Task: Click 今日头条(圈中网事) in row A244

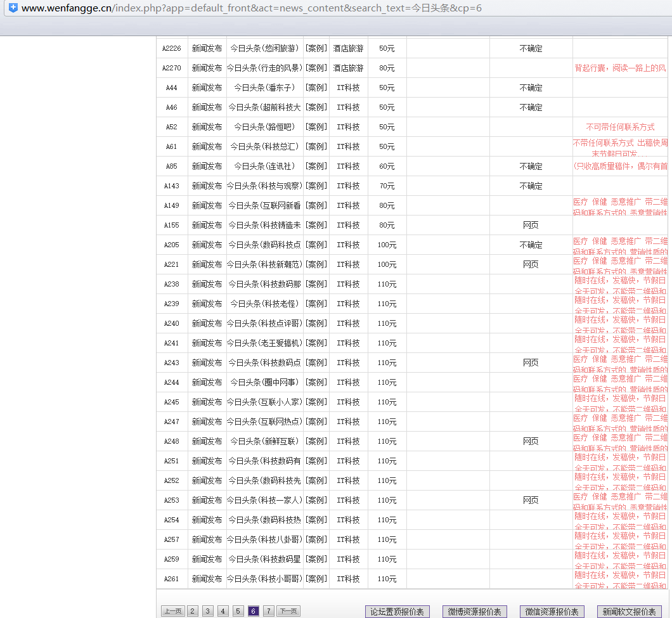Action: (264, 383)
